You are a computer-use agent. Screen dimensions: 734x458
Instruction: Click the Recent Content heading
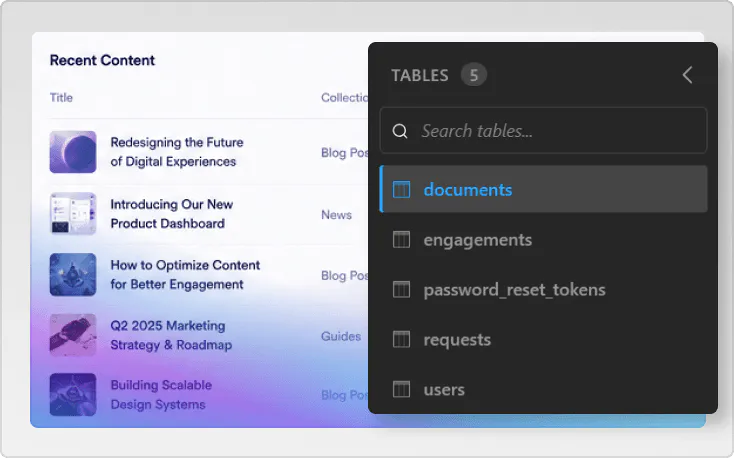pos(102,60)
